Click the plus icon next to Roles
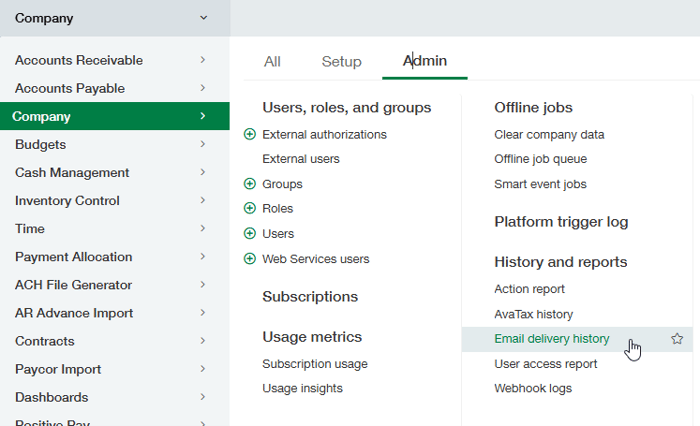Viewport: 700px width, 426px height. 250,209
